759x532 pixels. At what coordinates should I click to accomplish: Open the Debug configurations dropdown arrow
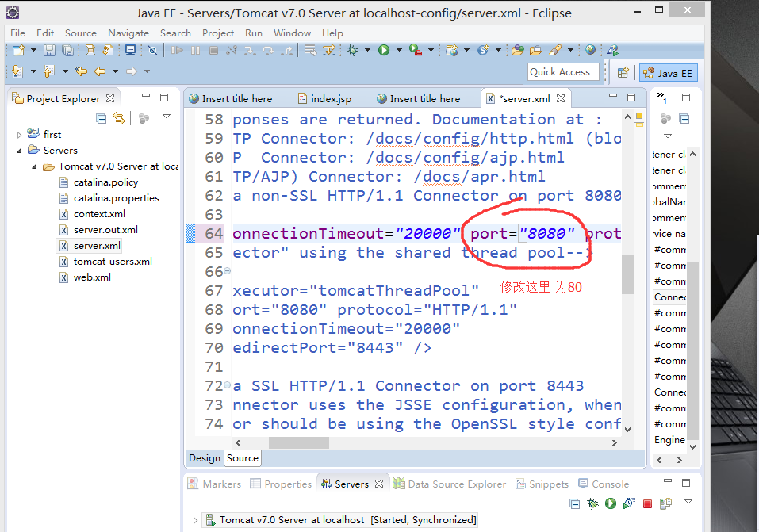(x=367, y=50)
